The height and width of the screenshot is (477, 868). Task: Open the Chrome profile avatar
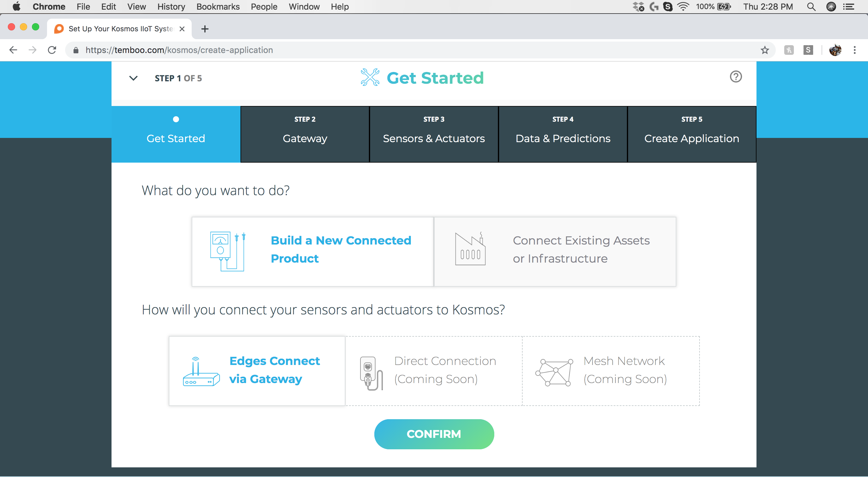[835, 50]
